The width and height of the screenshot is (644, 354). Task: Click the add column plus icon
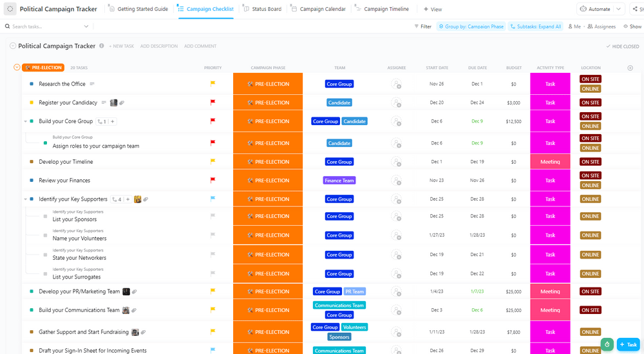pos(630,68)
